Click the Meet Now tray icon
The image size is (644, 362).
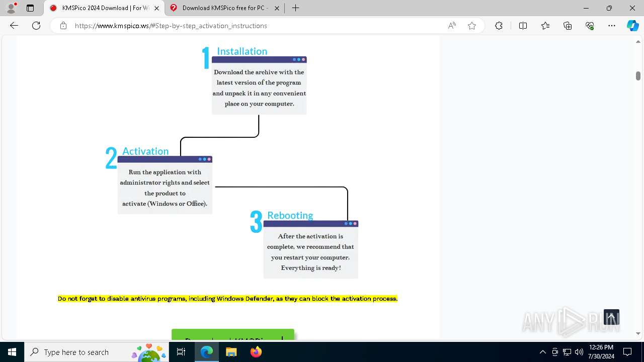point(555,352)
